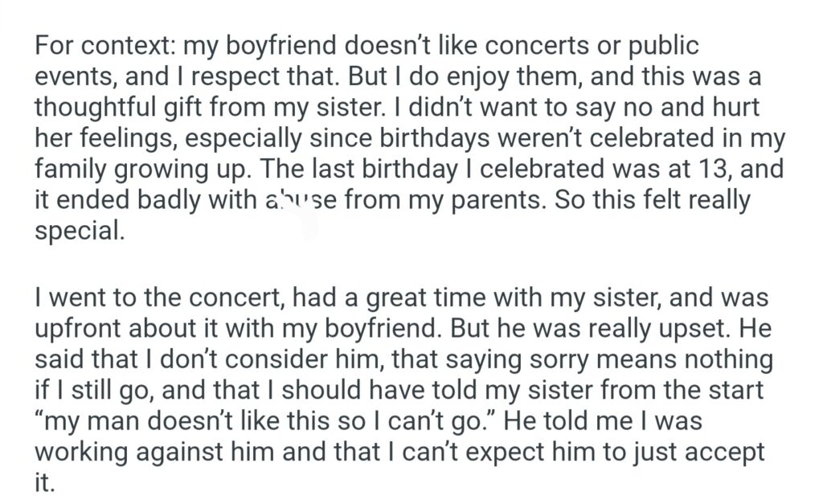Viewport: 823px width, 504px height.
Task: Click the word "feelings" in the paragraph
Action: point(129,137)
